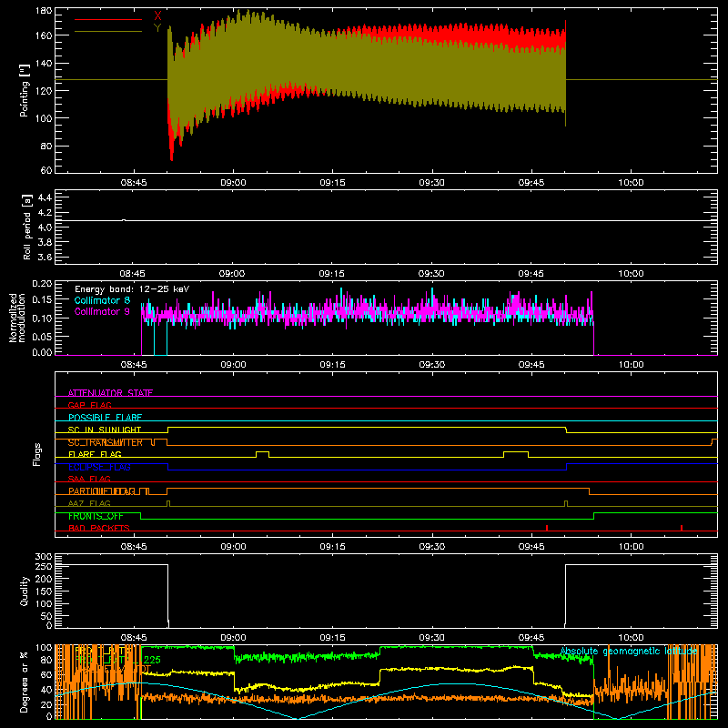728x728 pixels.
Task: Select the ATTENUATOR_STATE flag label
Action: (110, 393)
